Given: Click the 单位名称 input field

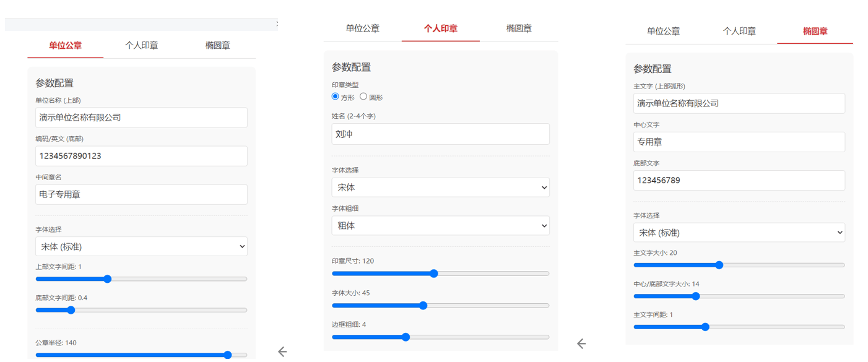Looking at the screenshot, I should [x=141, y=117].
